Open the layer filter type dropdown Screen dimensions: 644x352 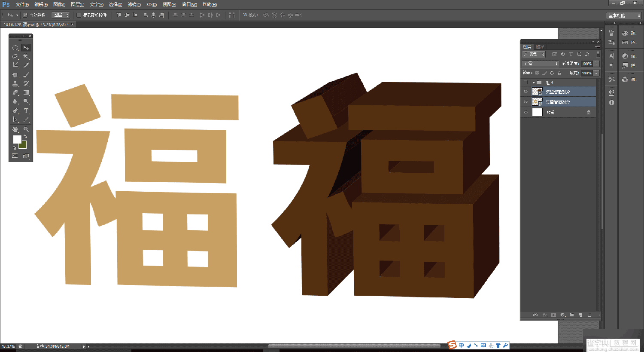click(534, 54)
